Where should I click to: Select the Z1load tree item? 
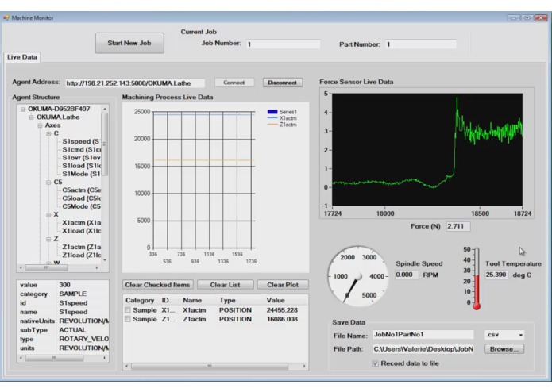[81, 255]
